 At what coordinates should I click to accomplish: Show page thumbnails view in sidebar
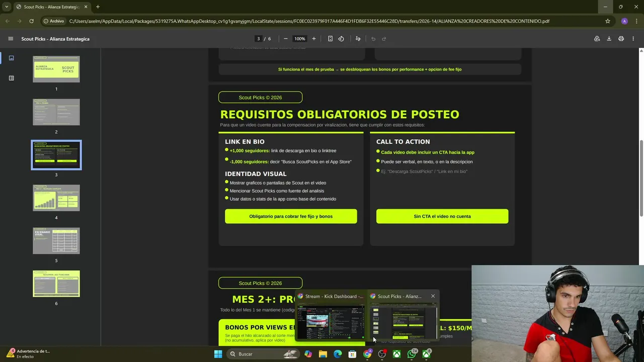tap(11, 58)
